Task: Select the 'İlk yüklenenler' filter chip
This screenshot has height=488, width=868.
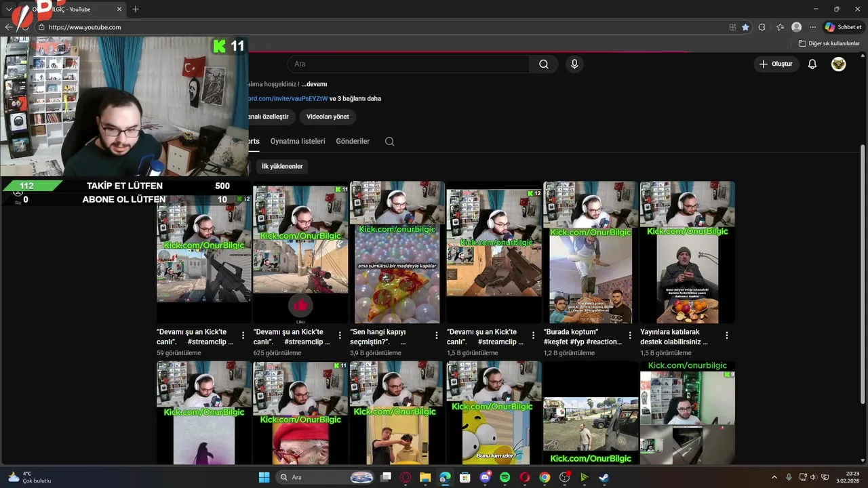Action: (282, 166)
